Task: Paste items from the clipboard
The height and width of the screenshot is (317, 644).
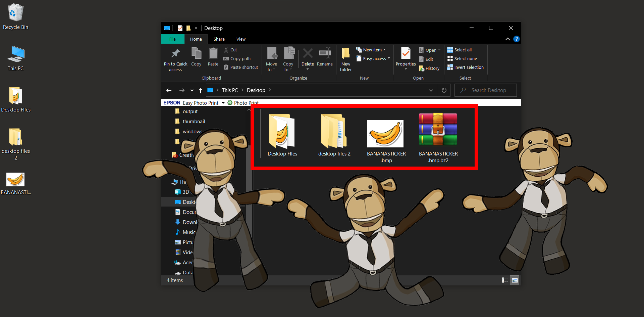Action: [213, 57]
